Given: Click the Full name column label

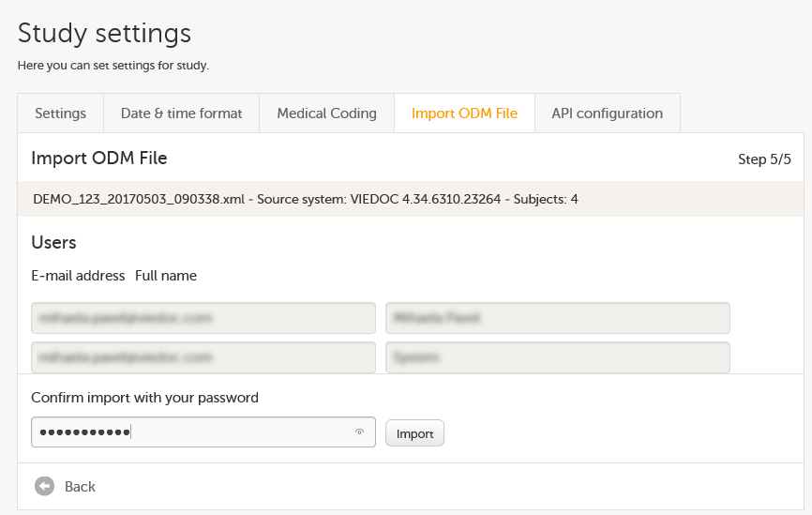Looking at the screenshot, I should (166, 276).
